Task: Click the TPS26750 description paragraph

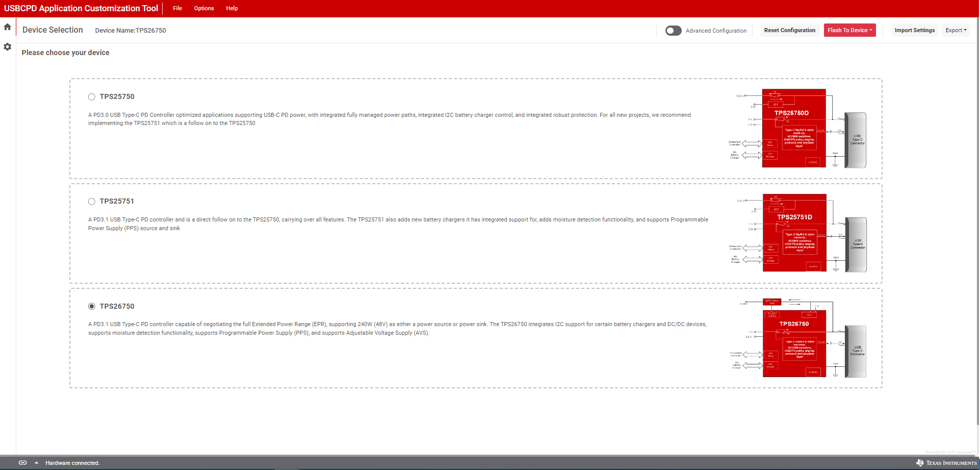Action: 397,329
